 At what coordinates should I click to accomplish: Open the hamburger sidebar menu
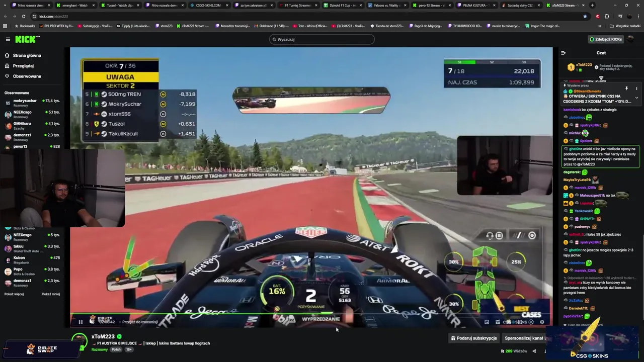click(8, 39)
